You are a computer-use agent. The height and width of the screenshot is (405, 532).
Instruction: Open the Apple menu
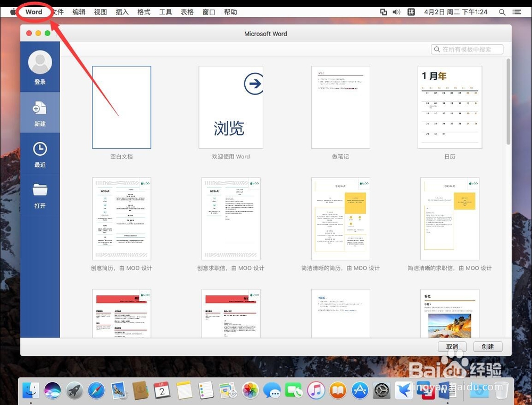point(13,12)
